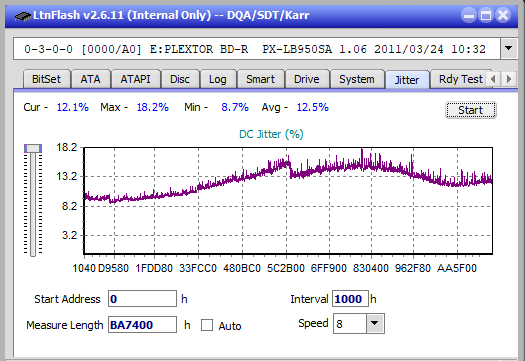Go to the System tab
Image resolution: width=525 pixels, height=361 pixels.
pyautogui.click(x=357, y=79)
